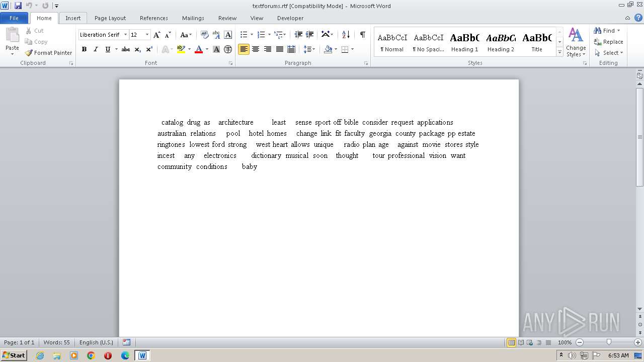Expand the Numbering dropdown arrow
Screen dimensions: 644x362
[269, 35]
